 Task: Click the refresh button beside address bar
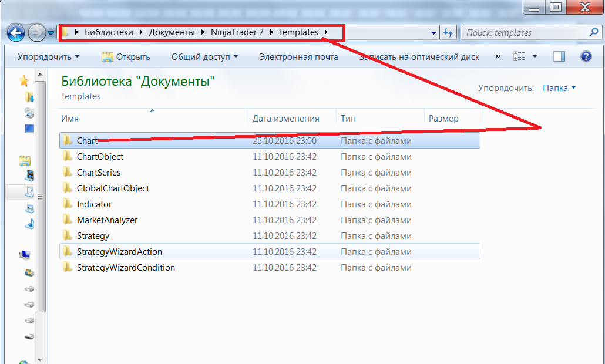(x=448, y=33)
